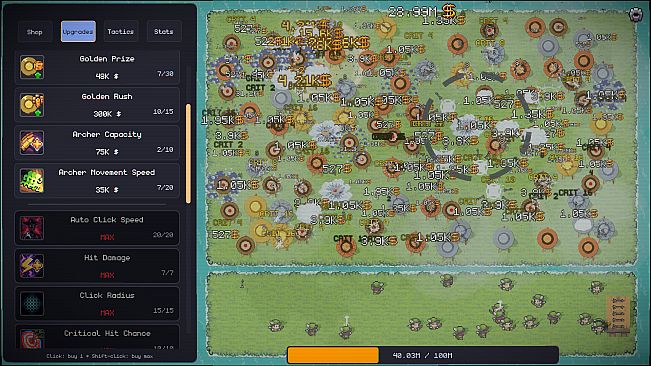
Task: Buy Archer Capacity upgrade for 75K
Action: [97, 143]
